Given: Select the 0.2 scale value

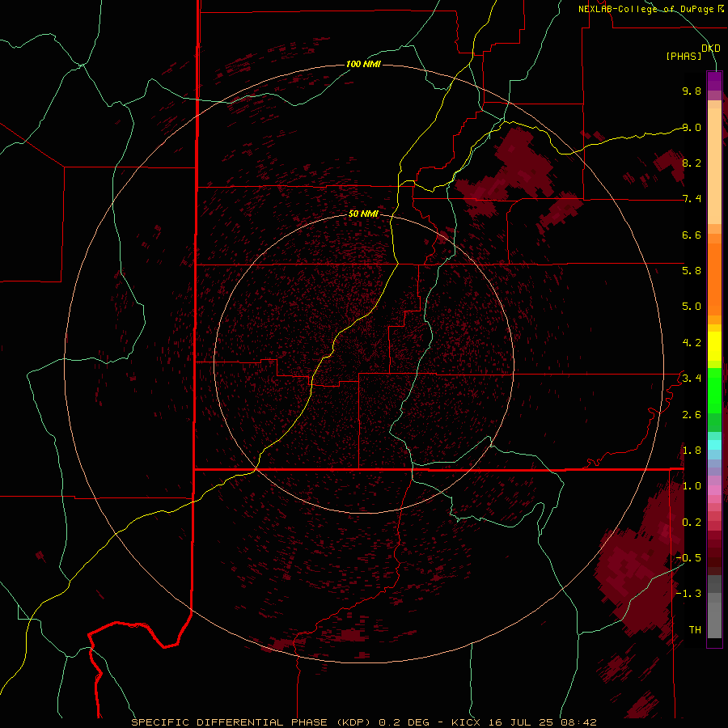Looking at the screenshot, I should [x=692, y=523].
